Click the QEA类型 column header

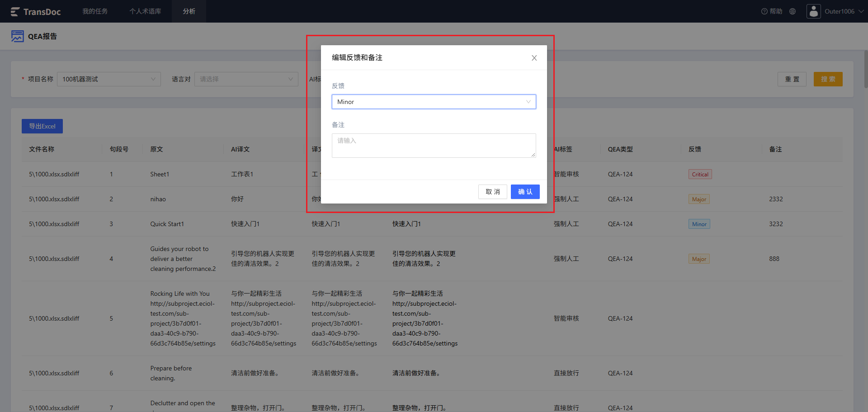point(620,149)
